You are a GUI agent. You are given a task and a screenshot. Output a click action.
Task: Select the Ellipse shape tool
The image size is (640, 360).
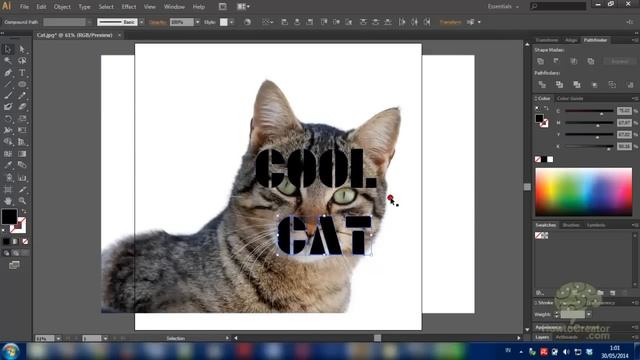(x=22, y=84)
